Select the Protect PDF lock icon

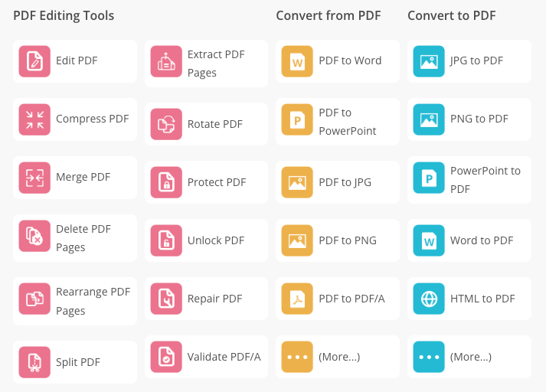tap(166, 182)
